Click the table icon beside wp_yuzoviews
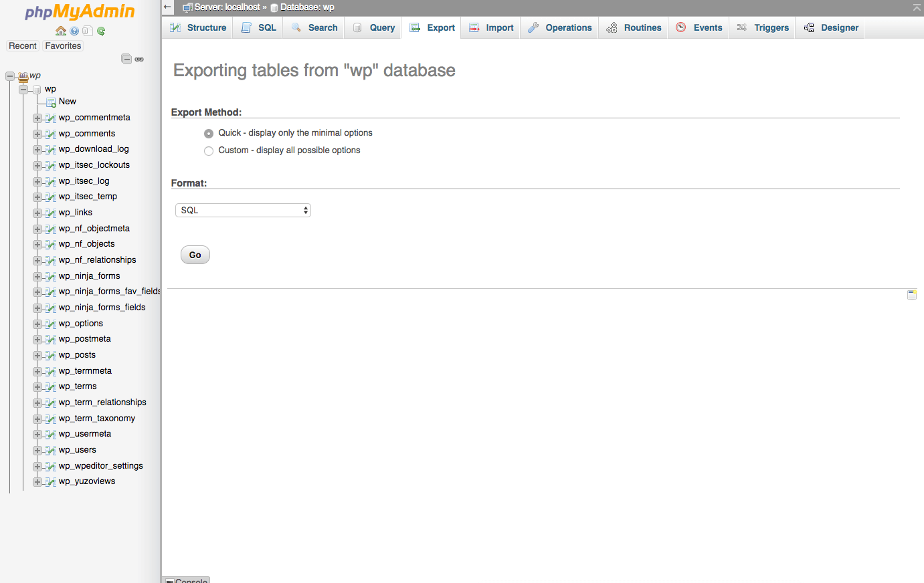924x583 pixels. click(x=51, y=482)
